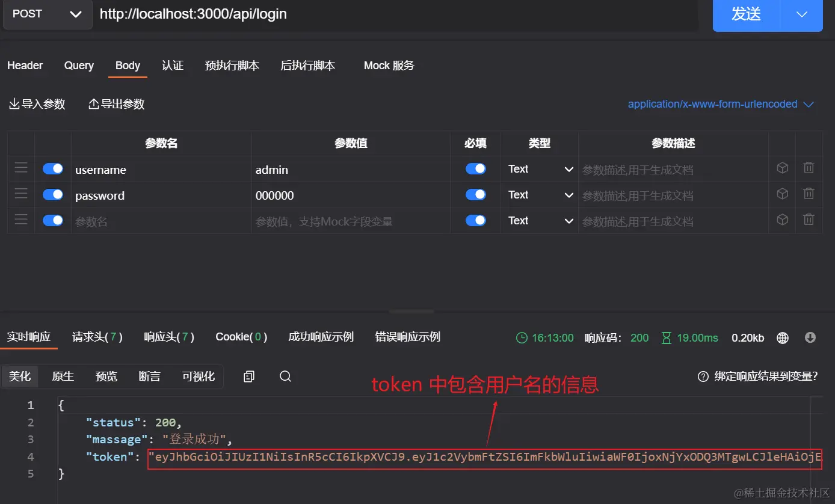
Task: Toggle required switch for password
Action: (x=476, y=195)
